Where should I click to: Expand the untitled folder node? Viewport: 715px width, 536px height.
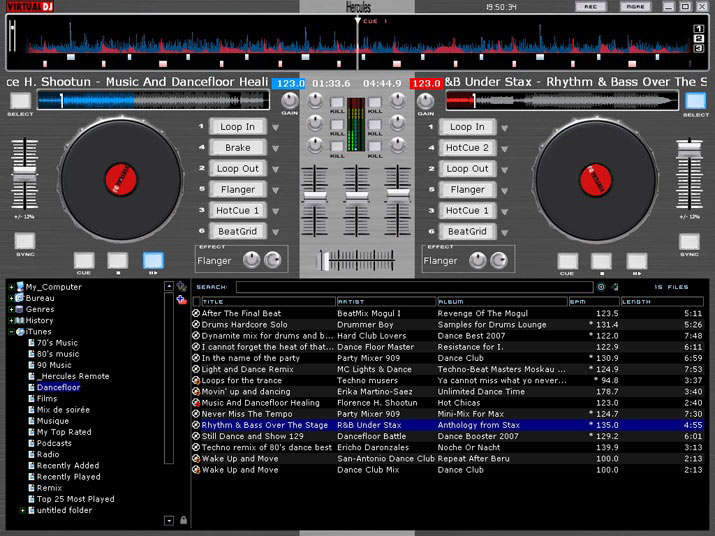tap(22, 510)
